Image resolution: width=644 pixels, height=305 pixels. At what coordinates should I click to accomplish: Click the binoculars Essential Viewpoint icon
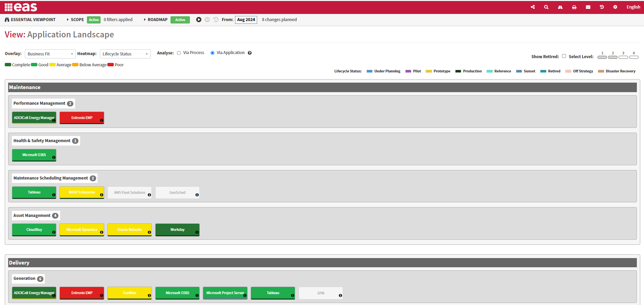point(7,20)
